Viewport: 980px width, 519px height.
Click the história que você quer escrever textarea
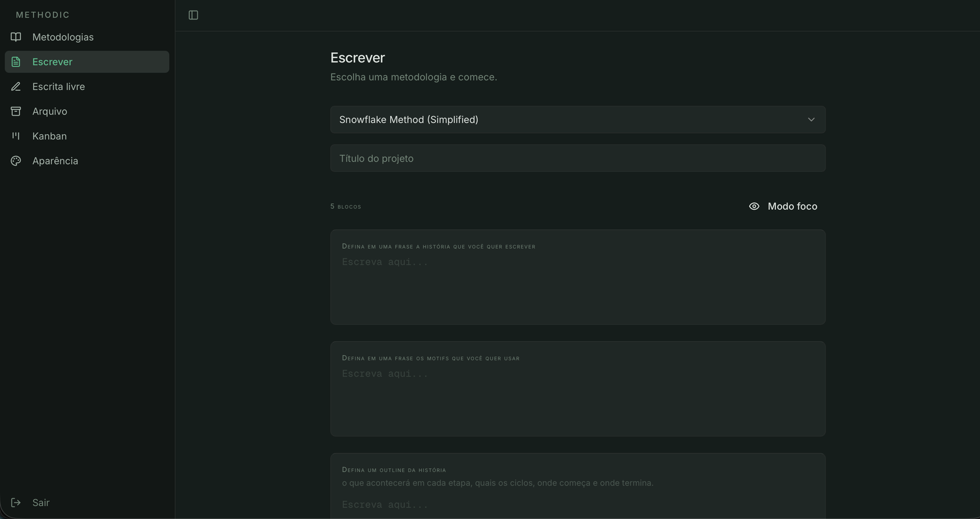pyautogui.click(x=578, y=285)
